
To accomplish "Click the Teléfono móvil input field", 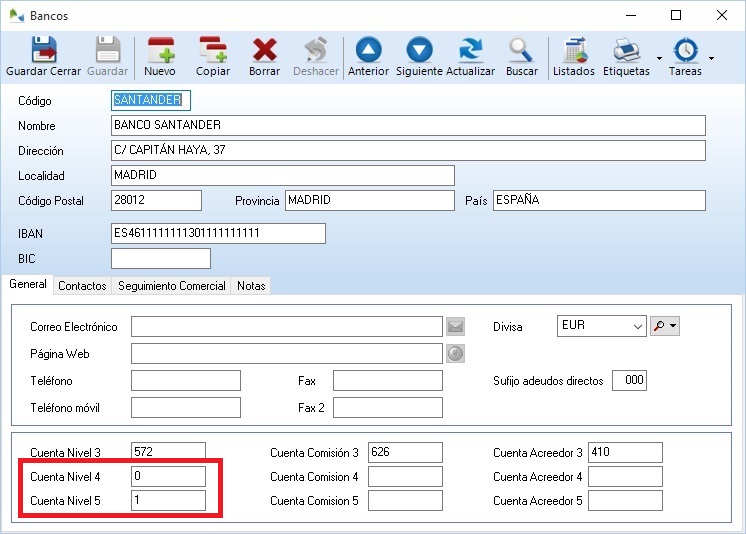I will tap(186, 408).
